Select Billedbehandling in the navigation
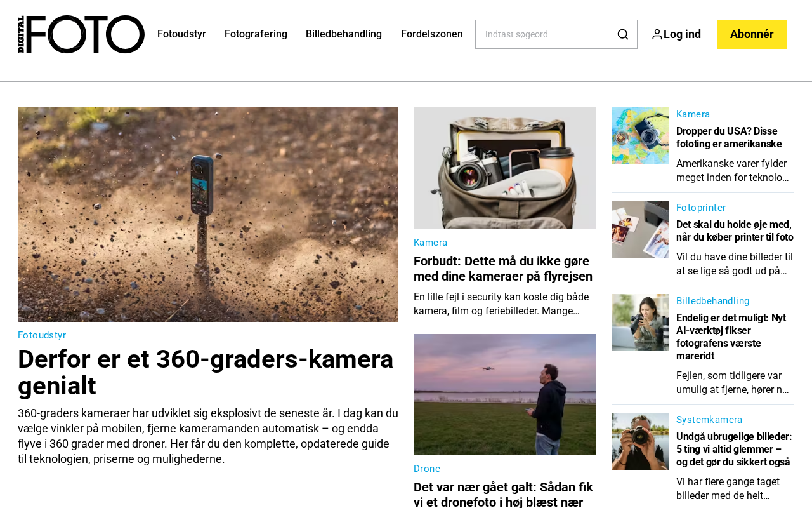This screenshot has width=812, height=508. [344, 34]
